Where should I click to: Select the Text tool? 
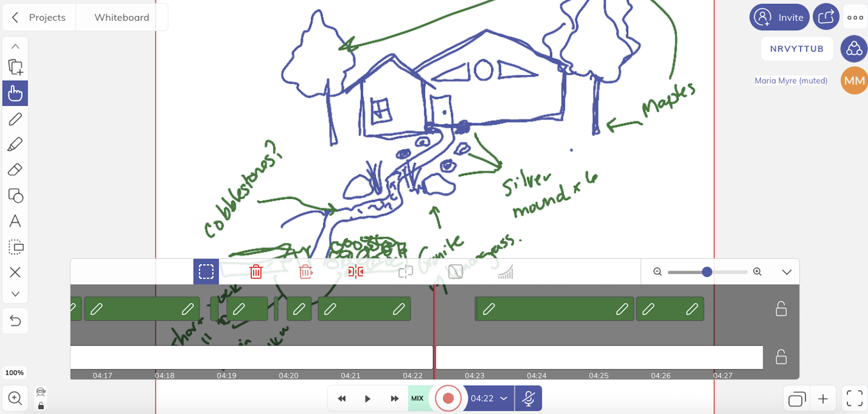click(x=15, y=222)
